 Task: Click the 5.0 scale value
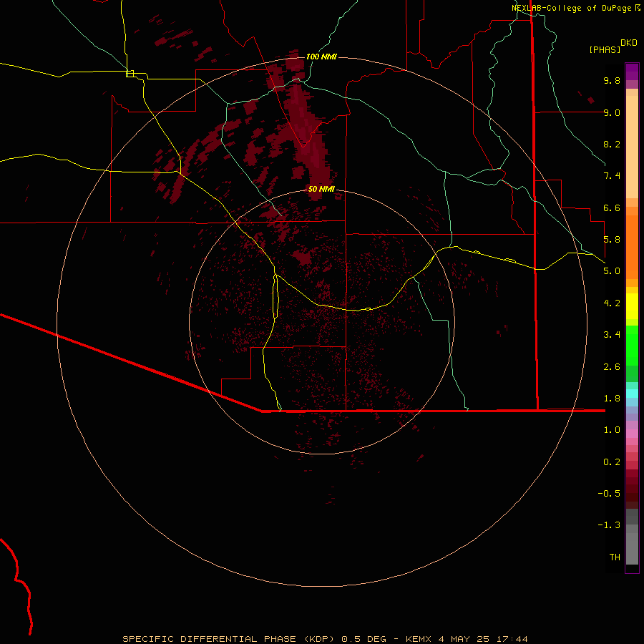612,271
